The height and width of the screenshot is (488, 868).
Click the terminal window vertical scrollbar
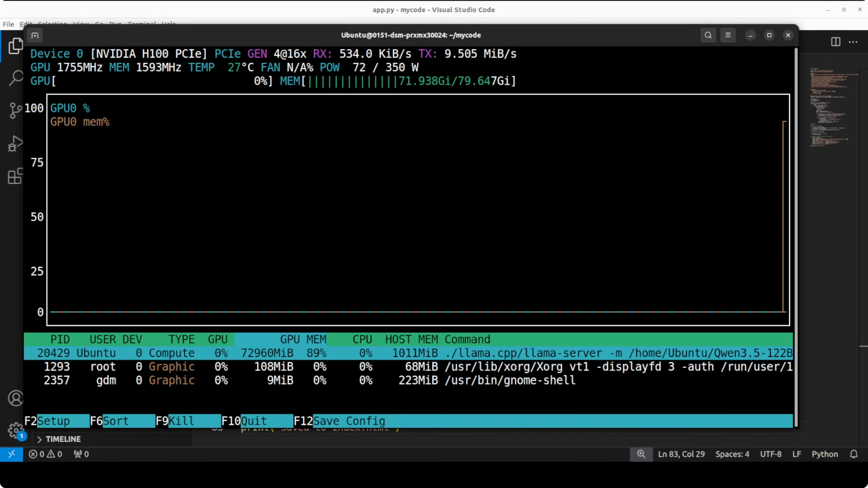coord(796,236)
